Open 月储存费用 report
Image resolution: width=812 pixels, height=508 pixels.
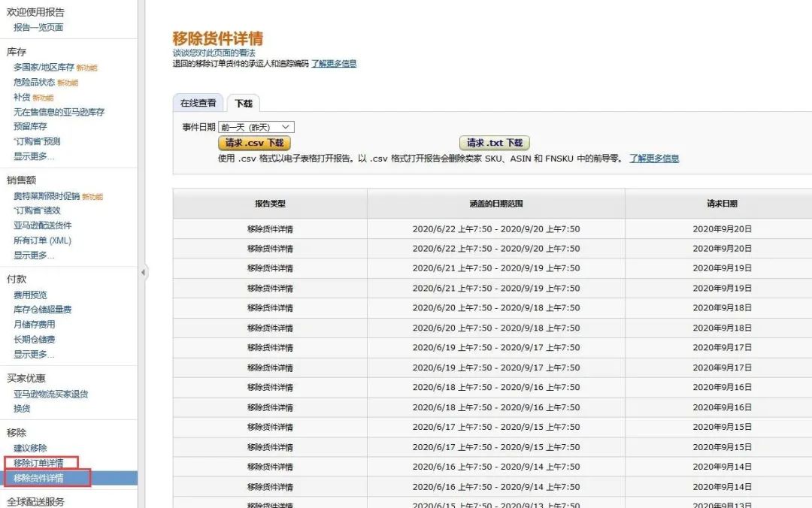[x=34, y=325]
